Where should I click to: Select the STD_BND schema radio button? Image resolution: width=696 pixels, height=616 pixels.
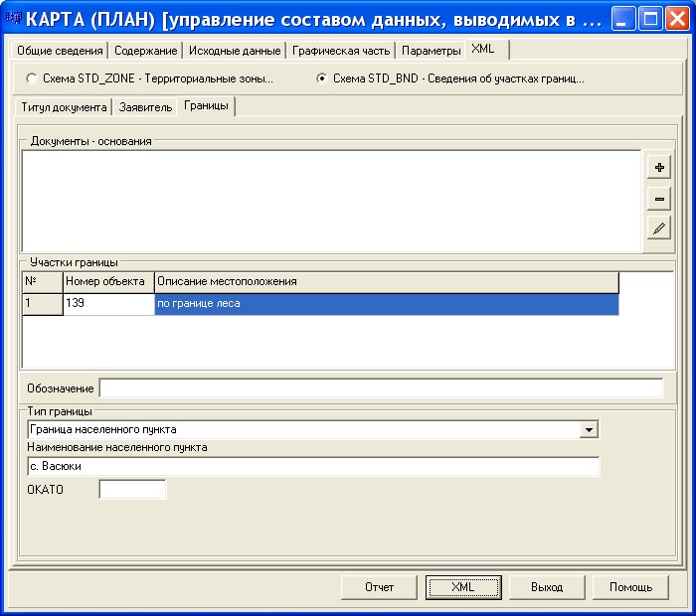point(322,77)
